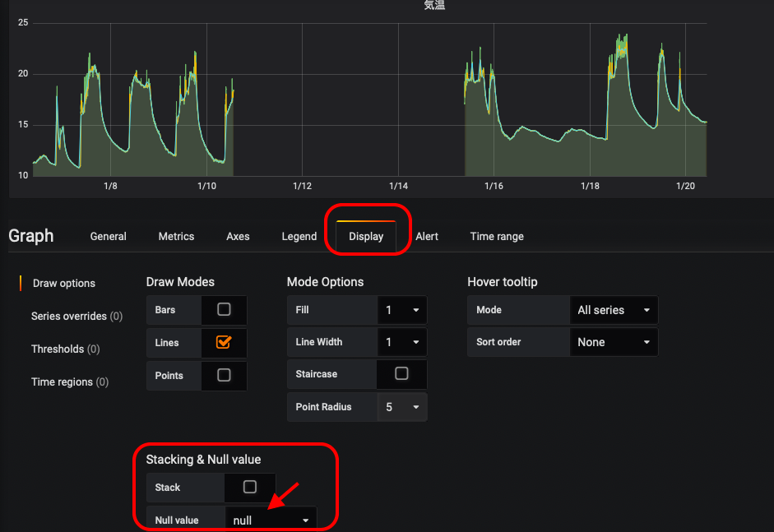The height and width of the screenshot is (532, 774).
Task: Toggle the Staircase checkbox
Action: (x=401, y=373)
